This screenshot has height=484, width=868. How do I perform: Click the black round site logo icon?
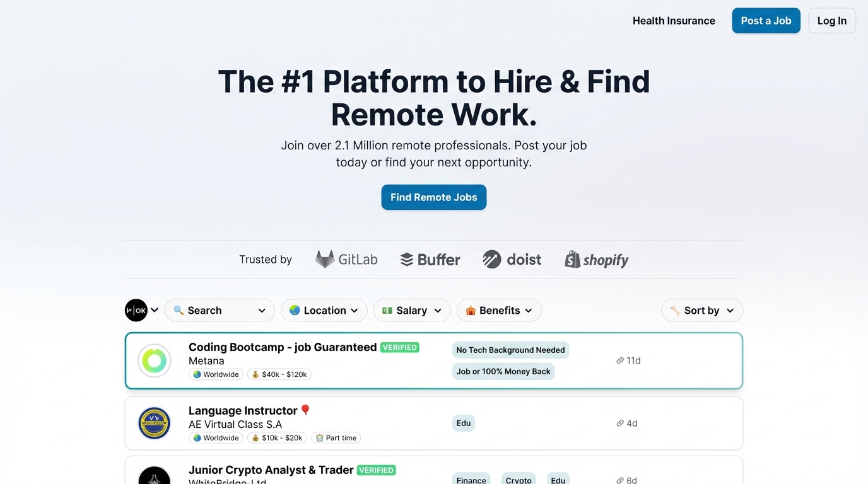click(x=136, y=310)
